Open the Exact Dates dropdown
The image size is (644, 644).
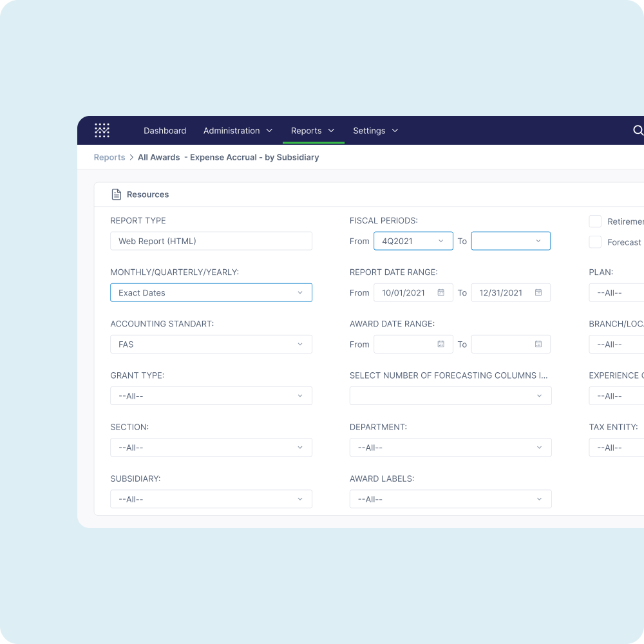(211, 292)
